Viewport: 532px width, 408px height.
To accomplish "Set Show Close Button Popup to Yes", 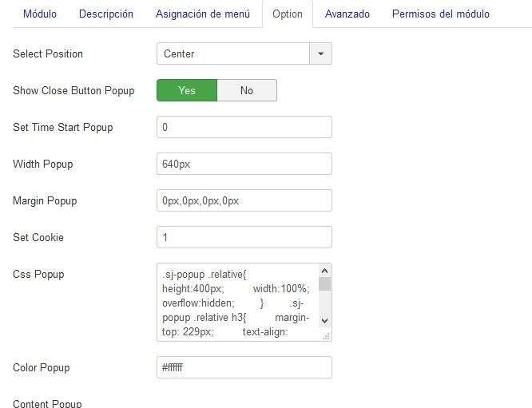I will 187,90.
